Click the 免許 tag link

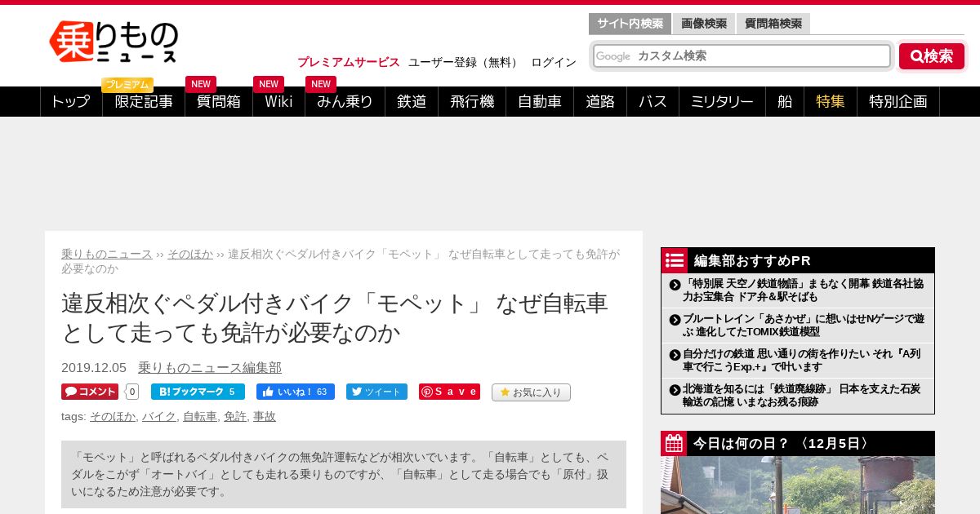click(235, 417)
